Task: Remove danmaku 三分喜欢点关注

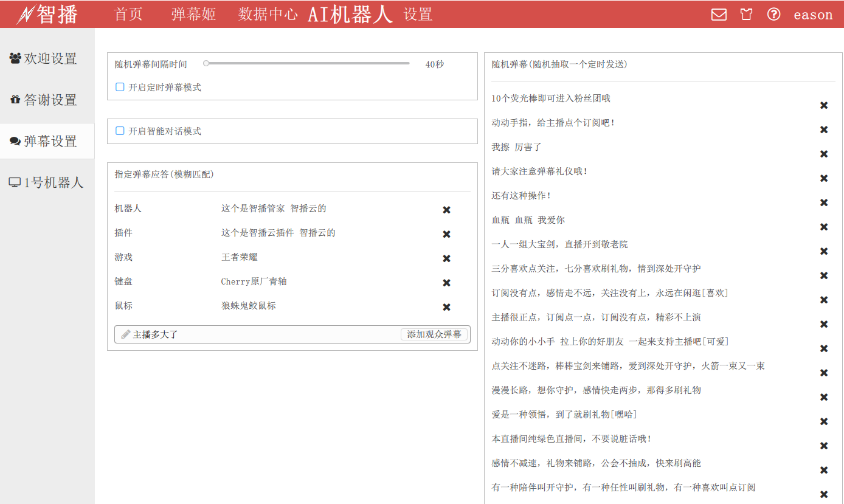Action: pos(824,275)
